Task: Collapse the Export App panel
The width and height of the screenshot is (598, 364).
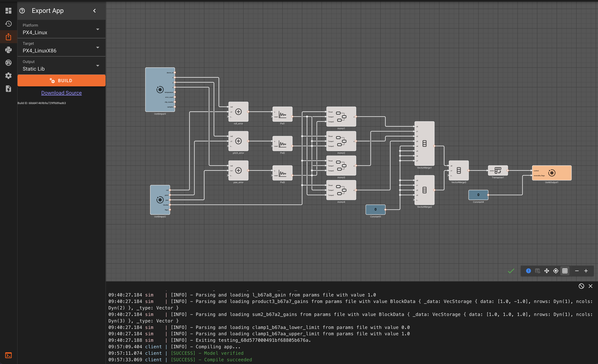Action: pos(94,11)
